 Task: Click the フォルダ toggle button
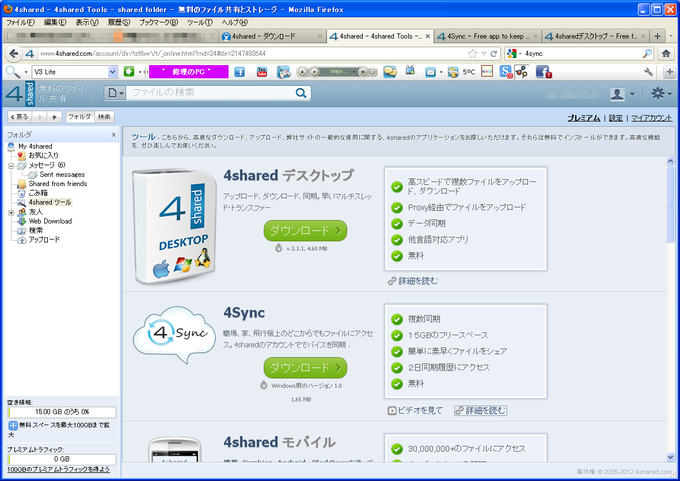(x=80, y=117)
